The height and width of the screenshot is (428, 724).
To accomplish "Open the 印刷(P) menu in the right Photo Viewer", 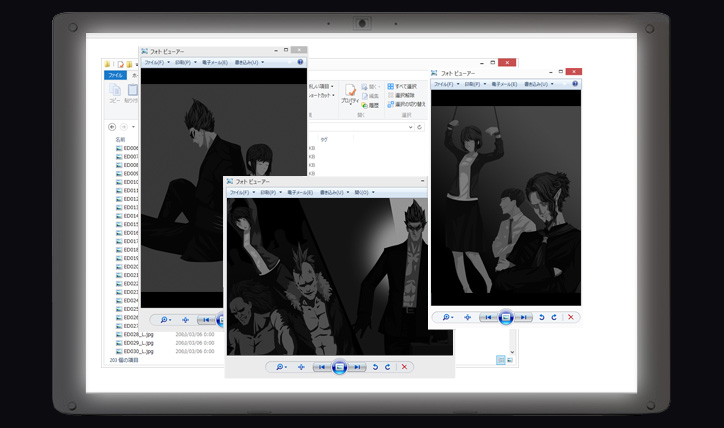I will [x=475, y=84].
